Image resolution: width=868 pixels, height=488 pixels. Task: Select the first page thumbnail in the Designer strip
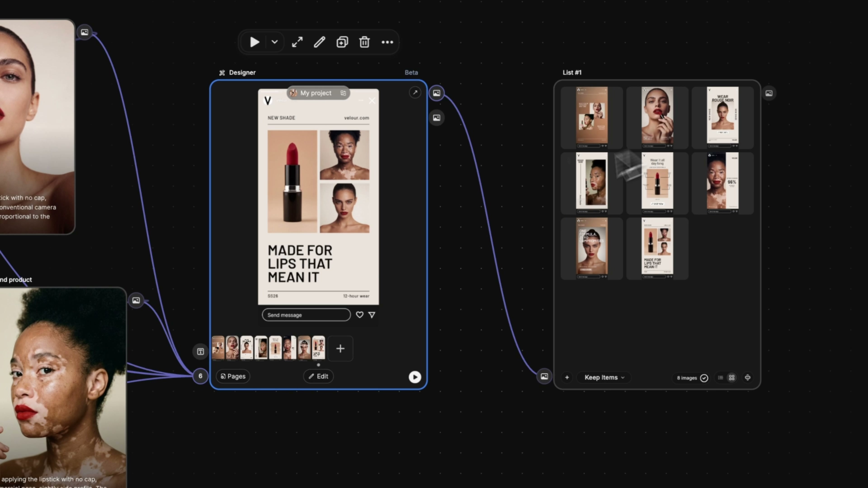pyautogui.click(x=218, y=348)
